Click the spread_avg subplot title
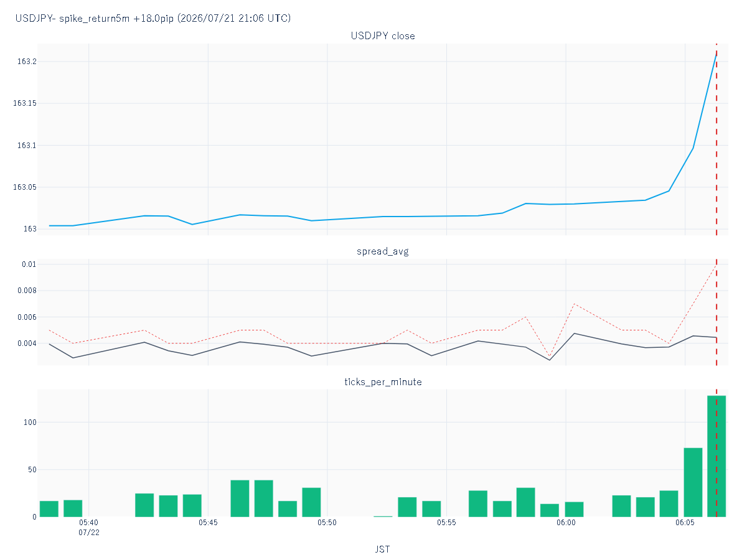Viewport: 747px width, 560px height. 383,251
